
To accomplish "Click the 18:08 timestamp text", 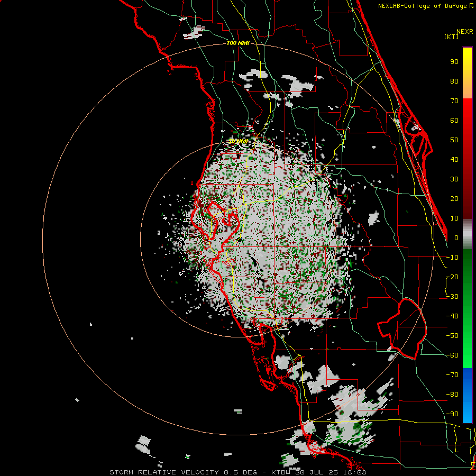I will [354, 472].
